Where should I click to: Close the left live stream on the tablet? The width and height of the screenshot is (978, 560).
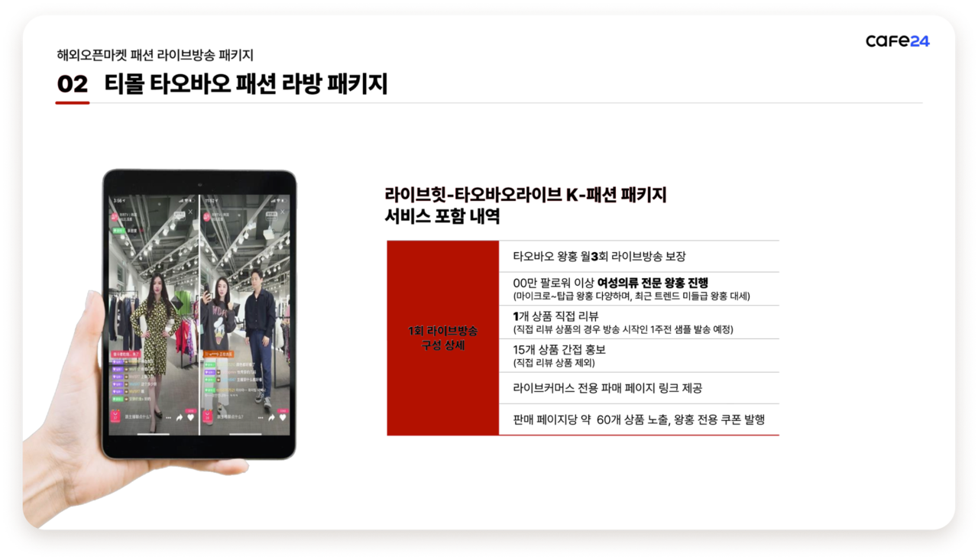(x=191, y=212)
